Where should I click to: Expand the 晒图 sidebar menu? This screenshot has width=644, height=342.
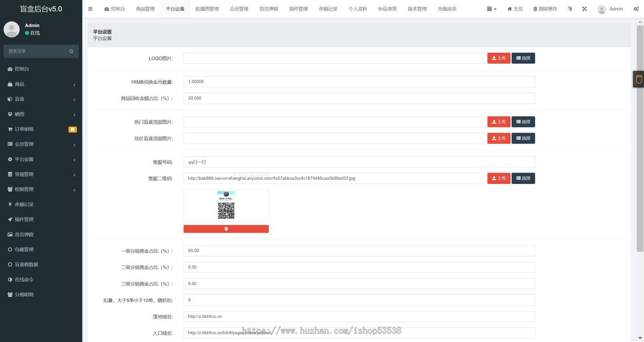click(x=41, y=114)
